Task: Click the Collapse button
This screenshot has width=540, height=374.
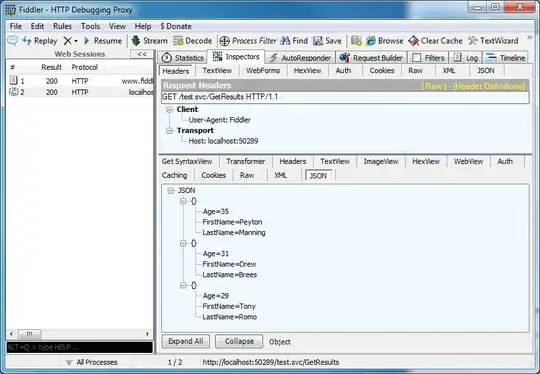Action: [x=239, y=341]
